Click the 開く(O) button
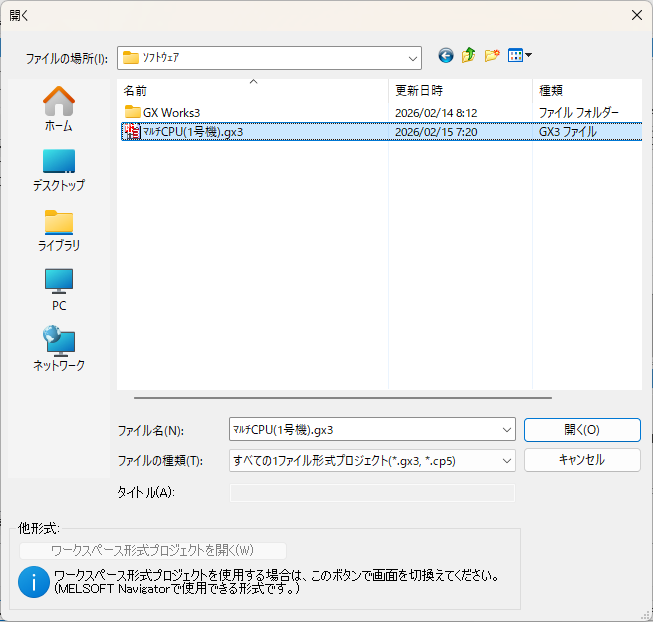 582,430
